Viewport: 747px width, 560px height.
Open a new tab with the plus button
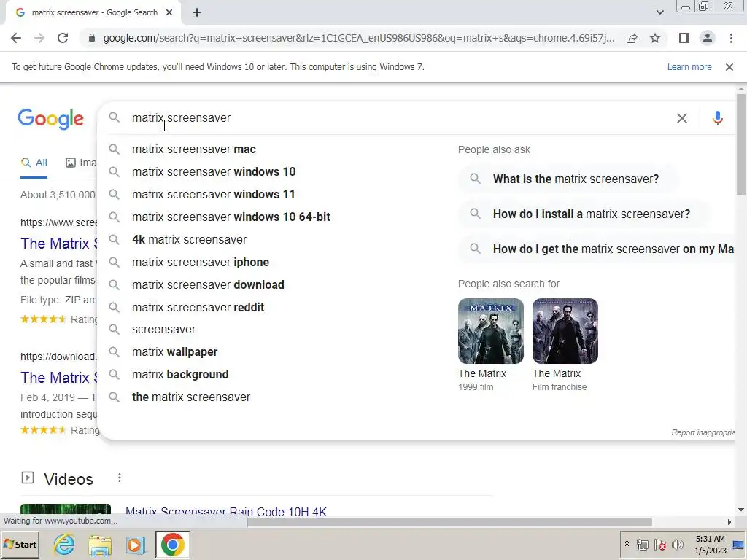click(x=197, y=13)
